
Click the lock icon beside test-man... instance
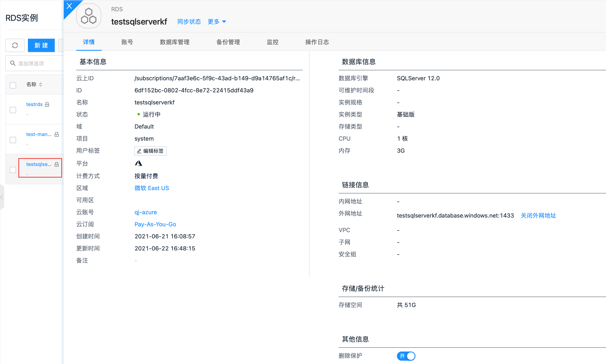(x=57, y=134)
